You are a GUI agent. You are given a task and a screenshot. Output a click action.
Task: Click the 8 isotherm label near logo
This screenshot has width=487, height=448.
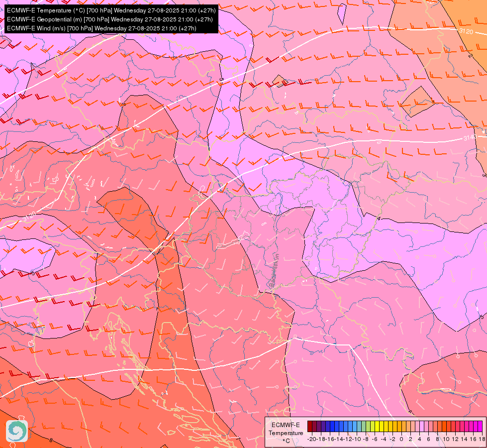(51, 440)
